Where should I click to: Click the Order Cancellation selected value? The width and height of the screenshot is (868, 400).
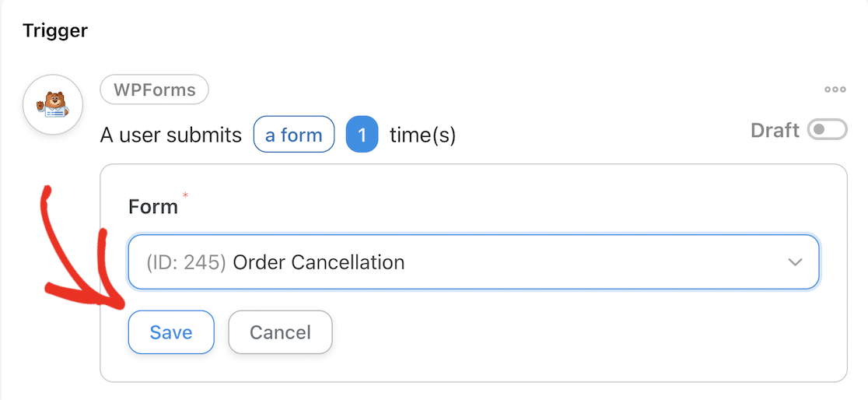(319, 262)
